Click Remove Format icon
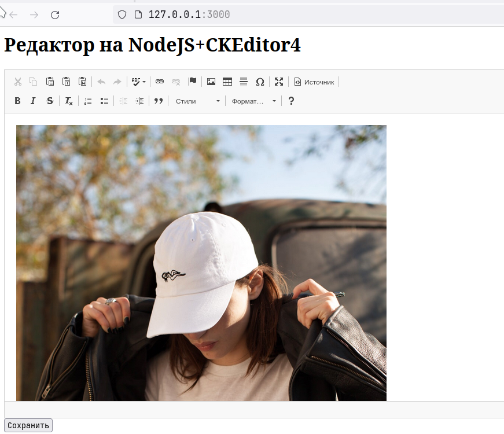This screenshot has width=504, height=434. [69, 101]
